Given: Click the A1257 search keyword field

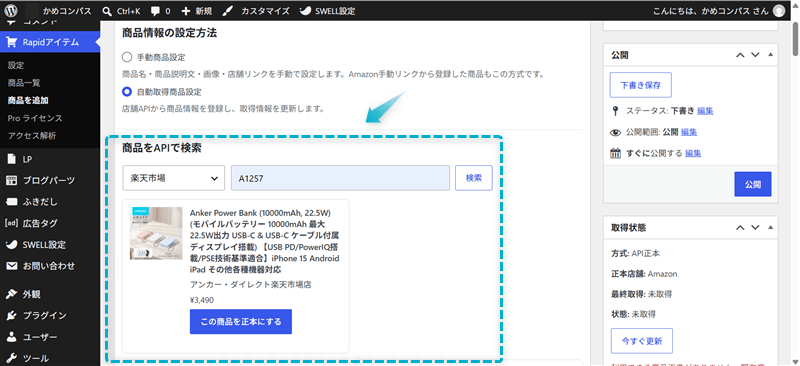Looking at the screenshot, I should click(340, 178).
